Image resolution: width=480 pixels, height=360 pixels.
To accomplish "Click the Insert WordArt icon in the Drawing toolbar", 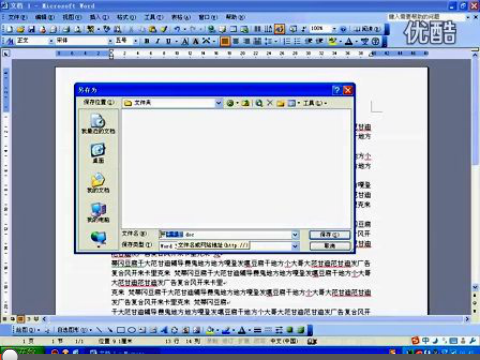I will pos(164,330).
